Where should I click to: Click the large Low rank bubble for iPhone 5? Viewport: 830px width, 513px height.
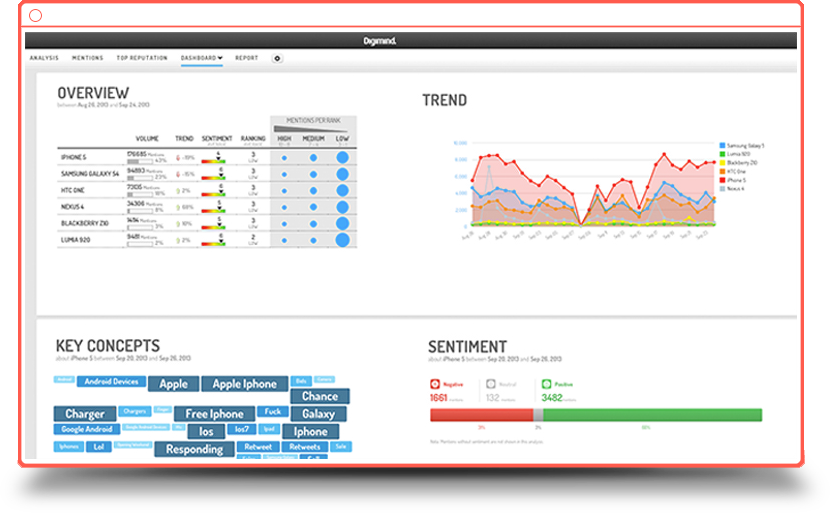(342, 157)
